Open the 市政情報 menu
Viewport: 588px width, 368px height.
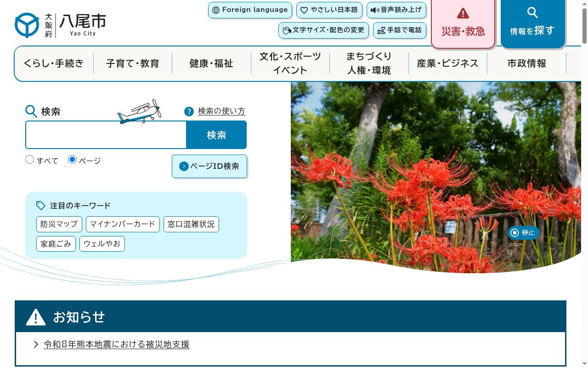pos(527,63)
